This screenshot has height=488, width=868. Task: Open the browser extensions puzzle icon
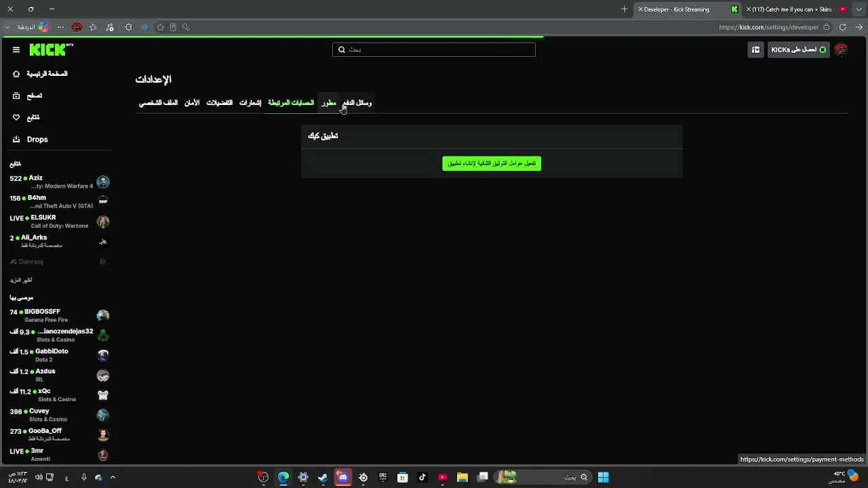point(128,27)
